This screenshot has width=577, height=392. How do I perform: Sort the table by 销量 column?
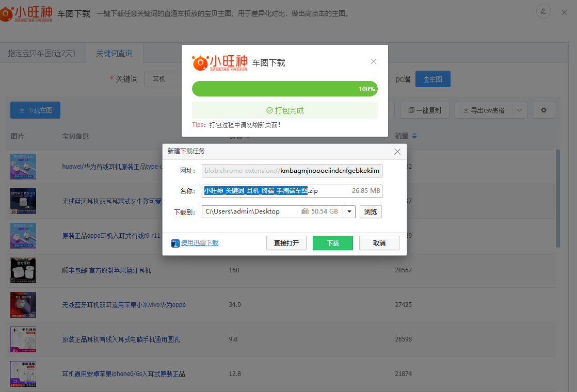[406, 136]
